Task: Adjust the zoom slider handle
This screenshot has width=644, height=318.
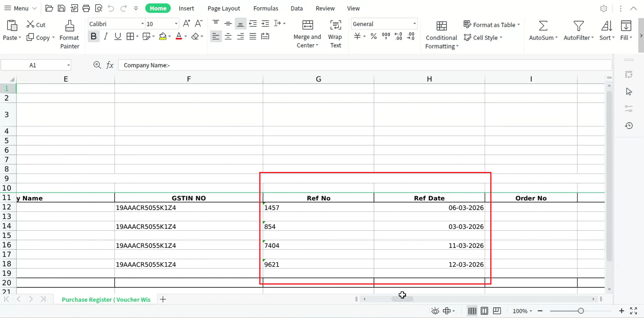Action: coord(581,311)
